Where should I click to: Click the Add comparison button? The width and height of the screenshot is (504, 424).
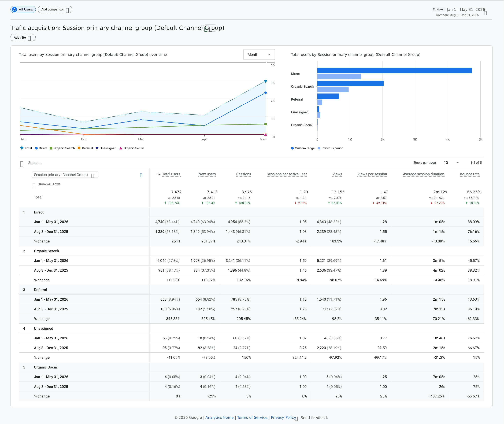[x=55, y=9]
